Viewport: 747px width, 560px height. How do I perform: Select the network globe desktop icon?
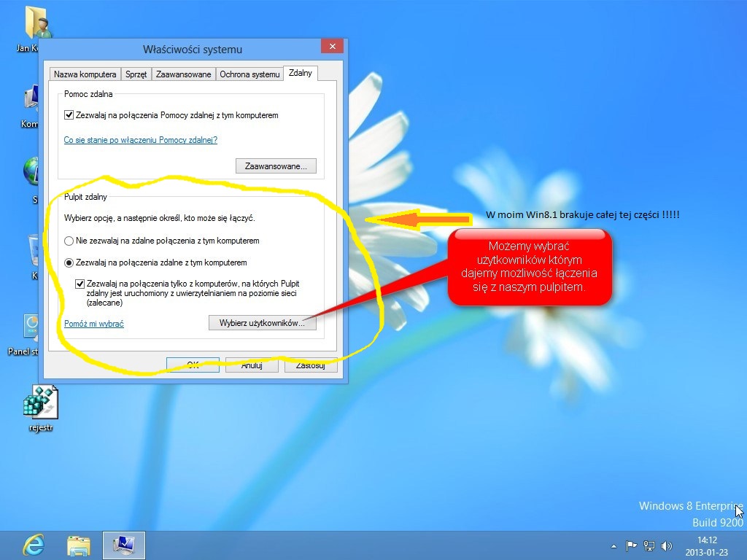[x=31, y=179]
